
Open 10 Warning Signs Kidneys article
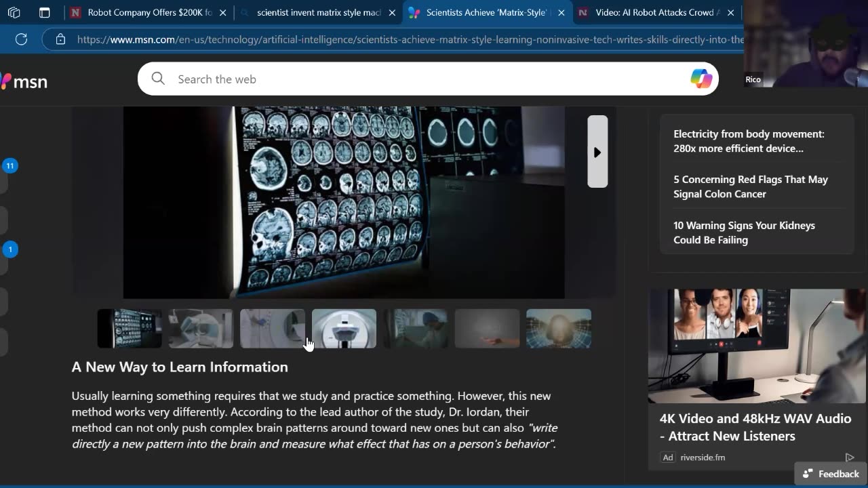pos(744,232)
